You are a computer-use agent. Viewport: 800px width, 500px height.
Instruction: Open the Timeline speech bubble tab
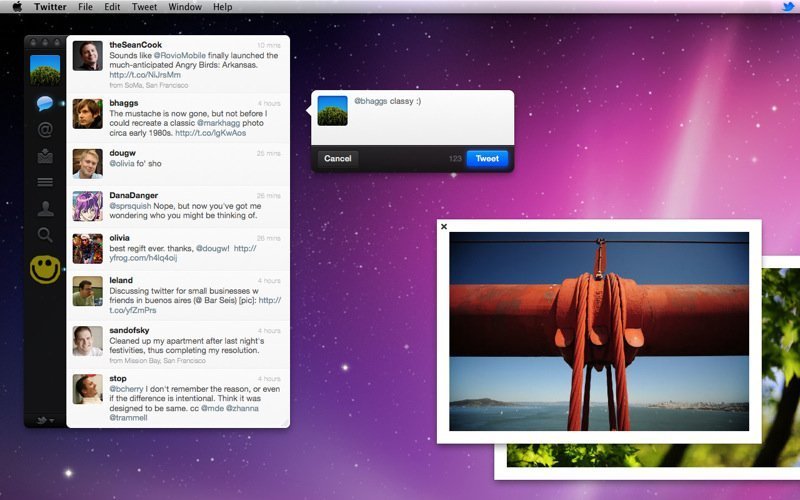click(45, 104)
